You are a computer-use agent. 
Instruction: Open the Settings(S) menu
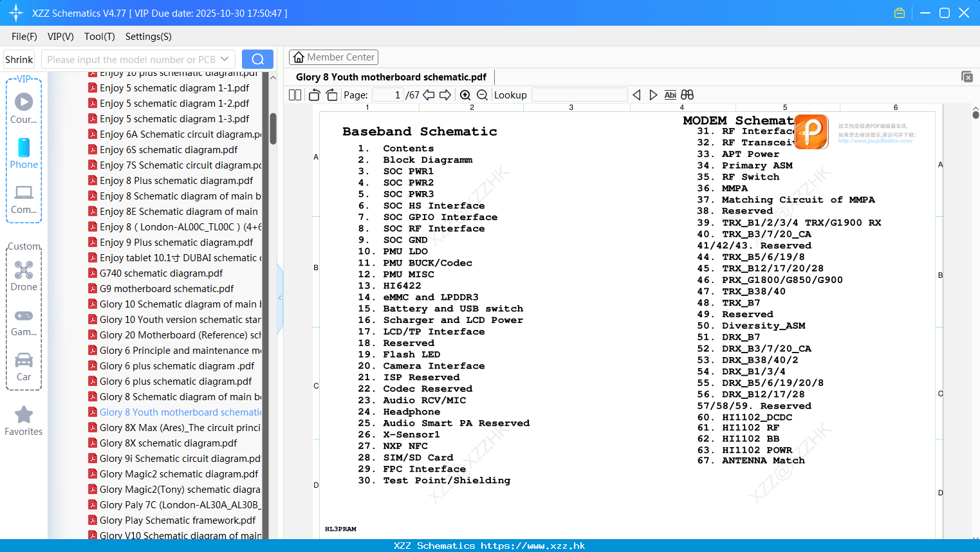(149, 37)
